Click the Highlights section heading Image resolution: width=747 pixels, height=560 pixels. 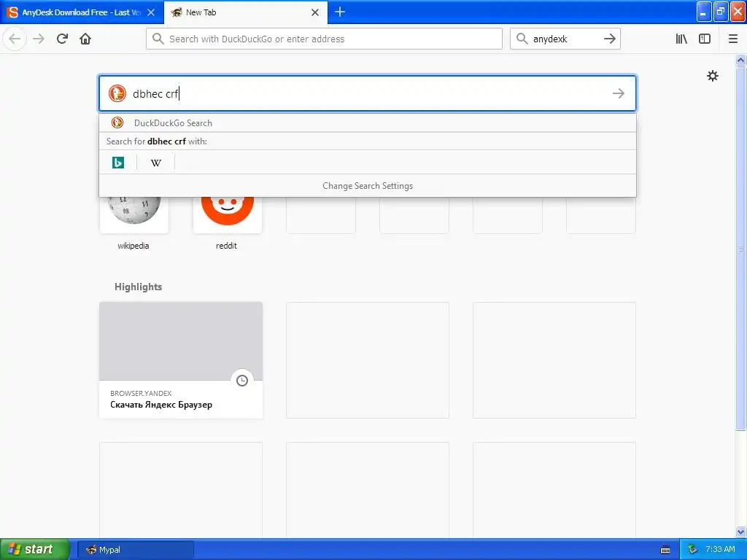pos(138,287)
